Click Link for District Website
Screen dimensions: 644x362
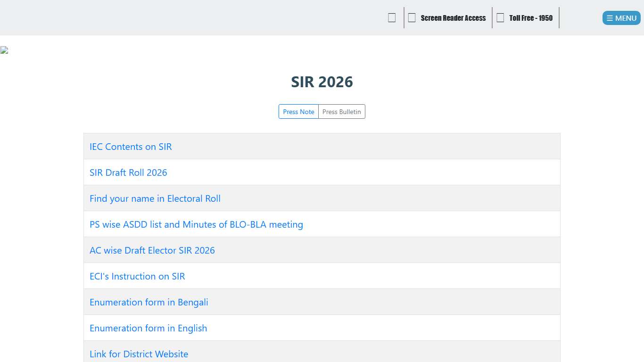tap(139, 354)
